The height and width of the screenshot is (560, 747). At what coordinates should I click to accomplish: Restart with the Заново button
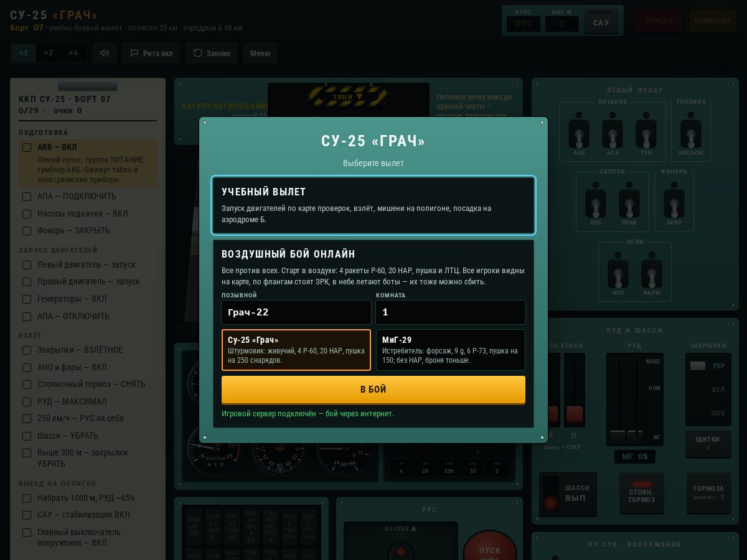pyautogui.click(x=212, y=53)
